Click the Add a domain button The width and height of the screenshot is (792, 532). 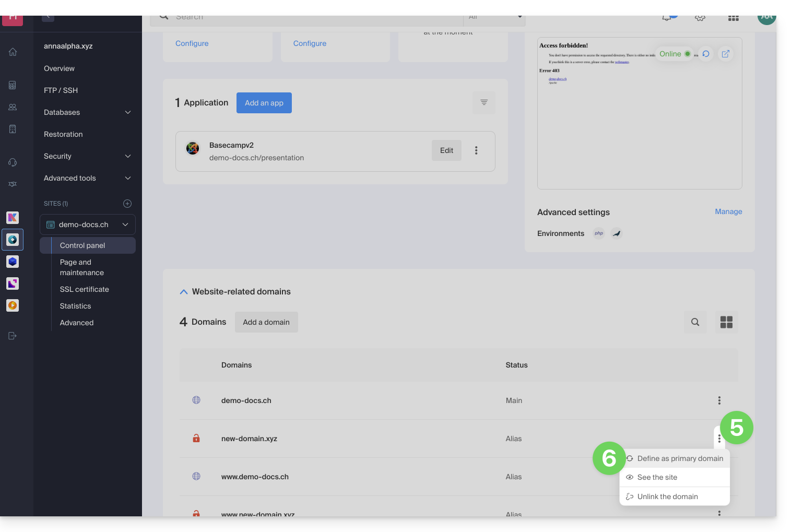(x=266, y=322)
